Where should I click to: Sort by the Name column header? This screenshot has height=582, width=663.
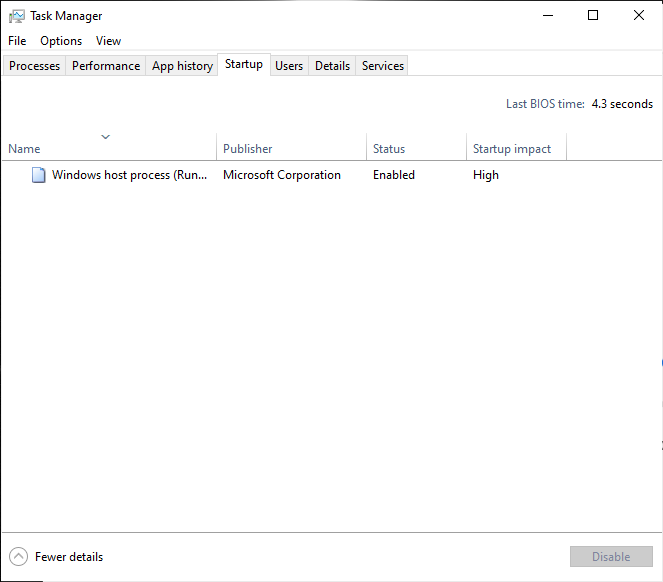click(x=109, y=148)
